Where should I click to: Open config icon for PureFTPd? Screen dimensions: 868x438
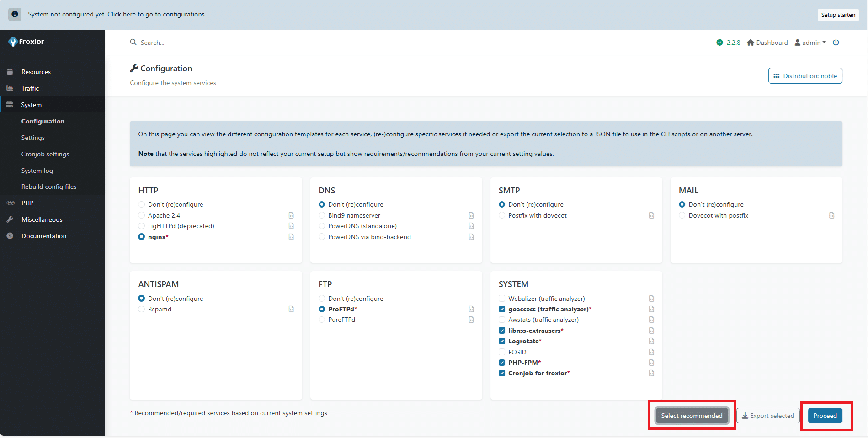tap(471, 320)
